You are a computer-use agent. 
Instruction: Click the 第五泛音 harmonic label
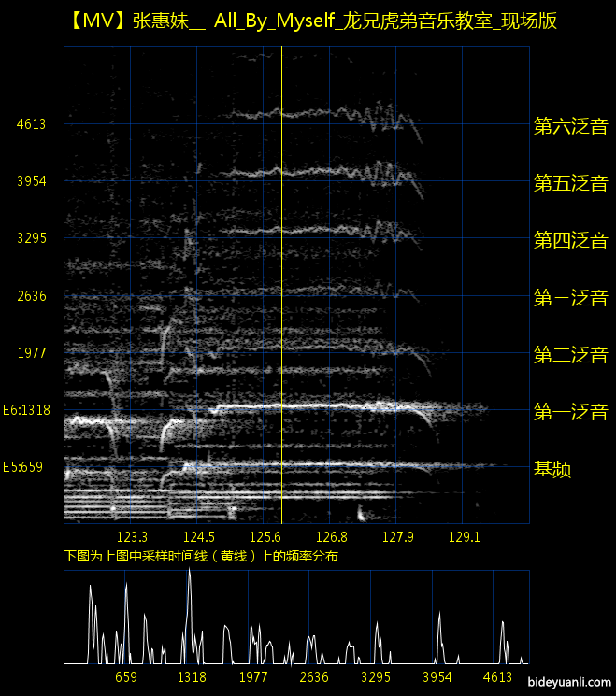tap(570, 183)
